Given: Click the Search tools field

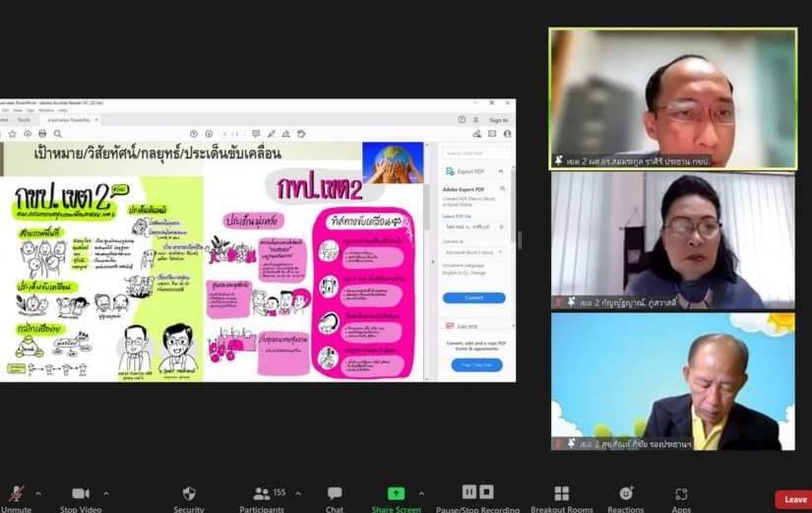Looking at the screenshot, I should point(473,153).
